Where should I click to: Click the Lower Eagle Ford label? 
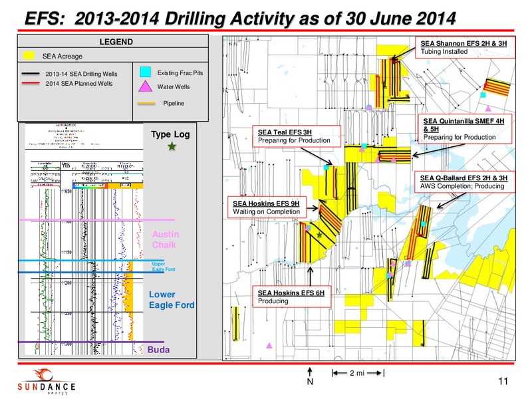point(172,300)
